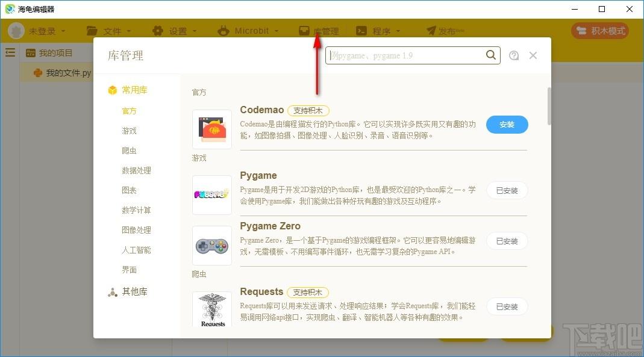The width and height of the screenshot is (644, 357).
Task: Open the 我的文件.py file in project list
Action: tap(62, 73)
